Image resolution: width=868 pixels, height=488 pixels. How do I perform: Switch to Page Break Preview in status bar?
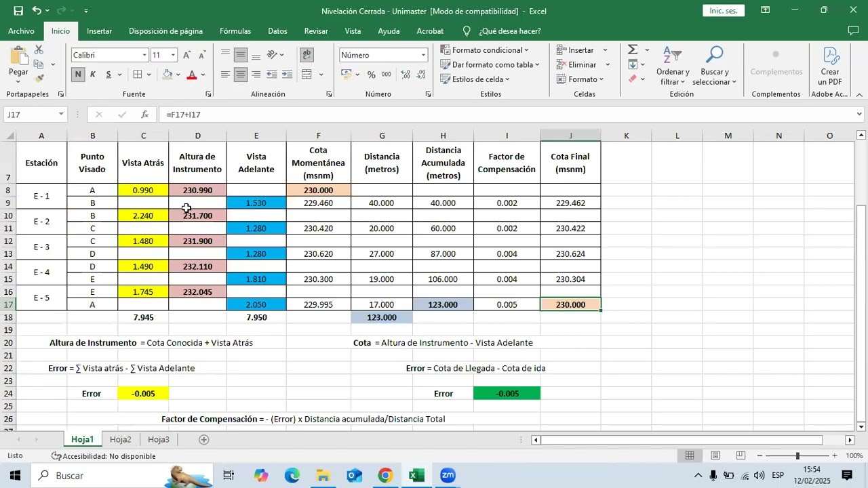pos(741,455)
